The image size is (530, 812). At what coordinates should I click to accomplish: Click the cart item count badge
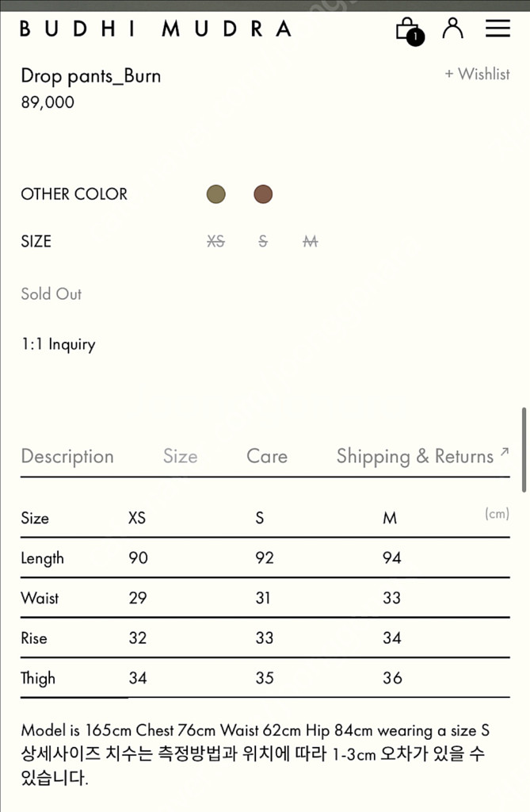pyautogui.click(x=416, y=36)
